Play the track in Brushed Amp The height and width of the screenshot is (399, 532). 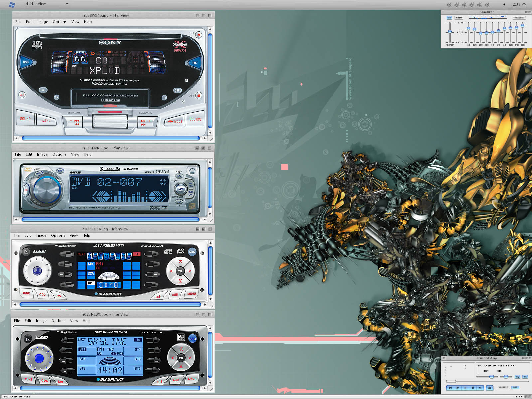tap(458, 388)
